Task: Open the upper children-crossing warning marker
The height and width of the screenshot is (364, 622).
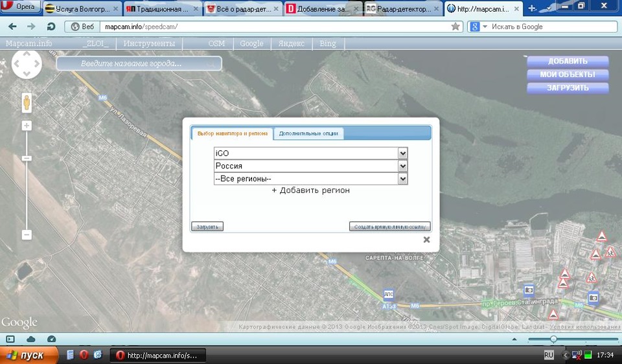Action: click(x=611, y=251)
